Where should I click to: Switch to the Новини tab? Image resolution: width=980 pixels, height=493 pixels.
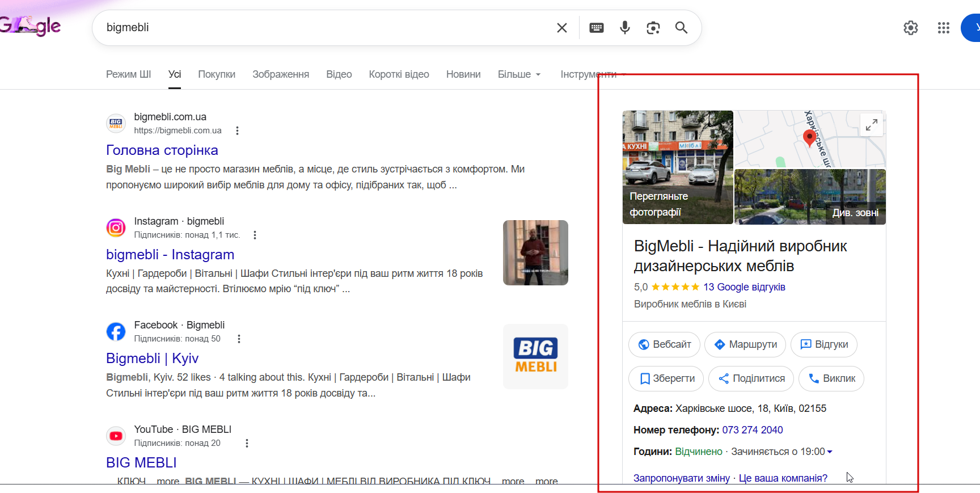click(463, 74)
